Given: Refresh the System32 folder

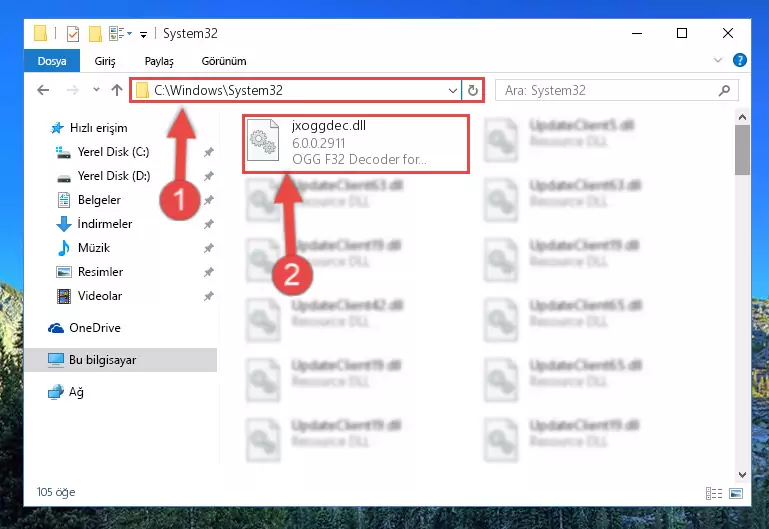Looking at the screenshot, I should [472, 91].
